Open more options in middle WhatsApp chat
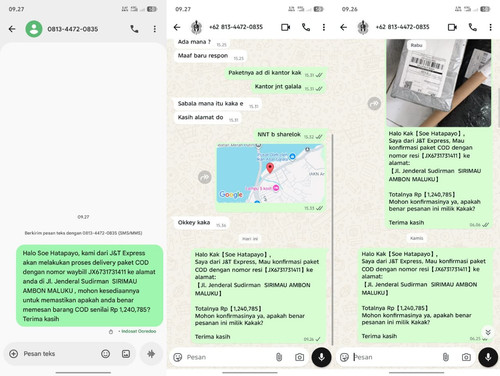Image resolution: width=500 pixels, height=376 pixels. 324,27
